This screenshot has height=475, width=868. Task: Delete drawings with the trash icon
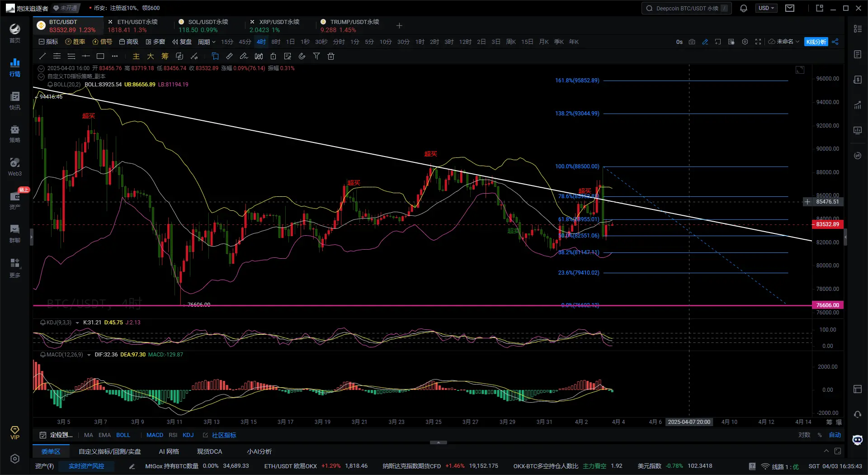(x=331, y=56)
